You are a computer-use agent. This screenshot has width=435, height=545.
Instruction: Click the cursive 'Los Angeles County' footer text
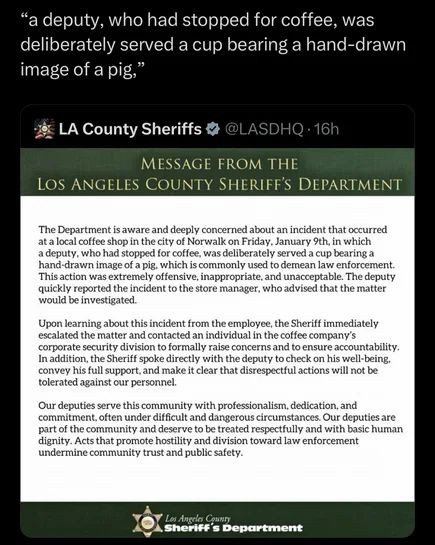(x=197, y=518)
